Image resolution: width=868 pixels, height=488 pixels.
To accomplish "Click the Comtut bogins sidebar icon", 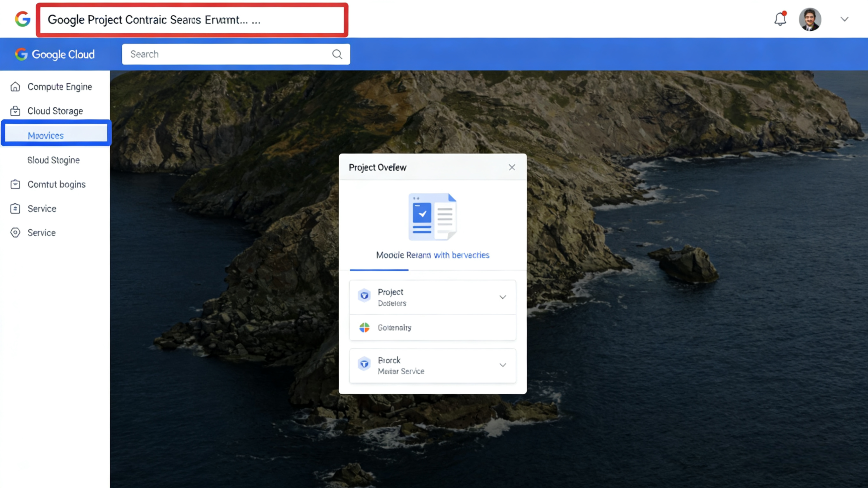I will (15, 184).
